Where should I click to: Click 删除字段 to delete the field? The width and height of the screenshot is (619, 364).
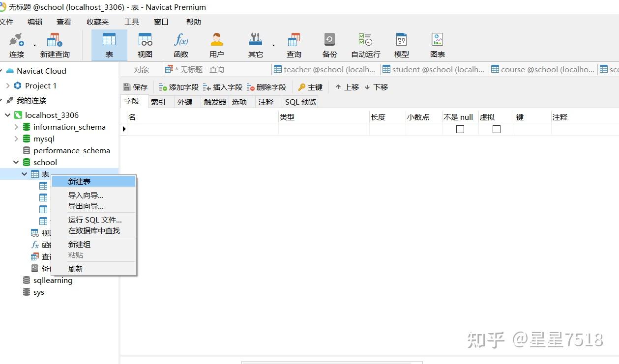click(266, 87)
